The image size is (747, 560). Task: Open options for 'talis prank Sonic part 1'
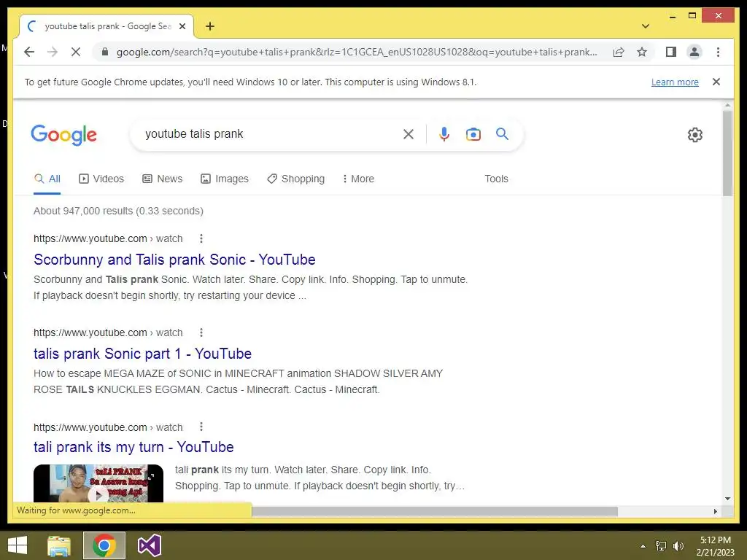click(x=201, y=332)
